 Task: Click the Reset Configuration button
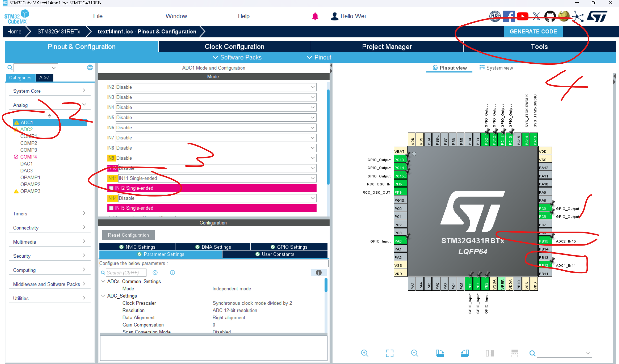pyautogui.click(x=128, y=235)
